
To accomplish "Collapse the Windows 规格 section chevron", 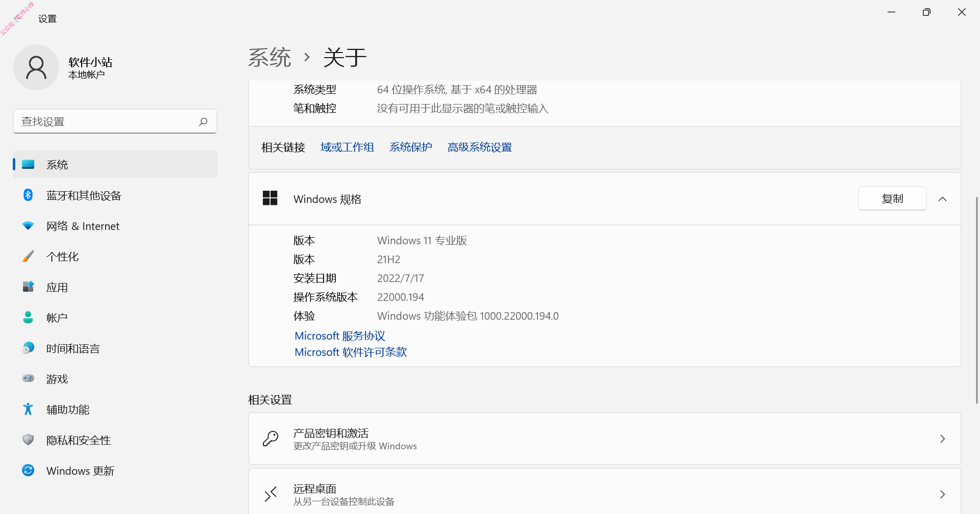I will (943, 199).
